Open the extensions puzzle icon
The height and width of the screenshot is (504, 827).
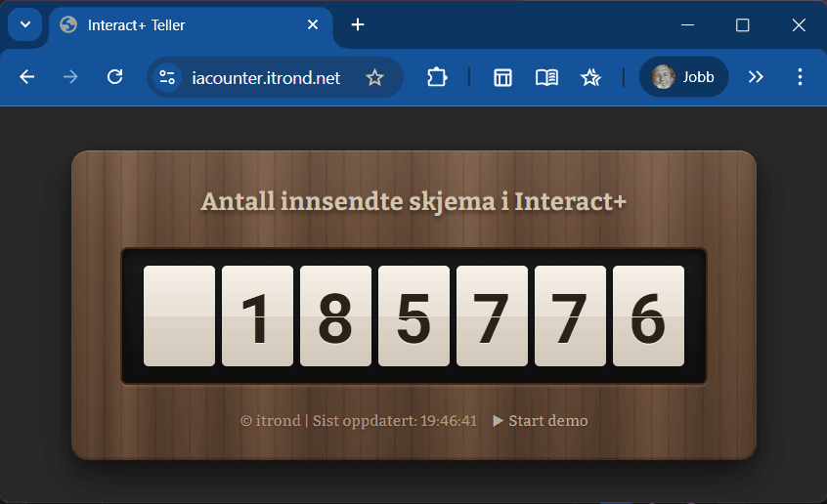(437, 77)
